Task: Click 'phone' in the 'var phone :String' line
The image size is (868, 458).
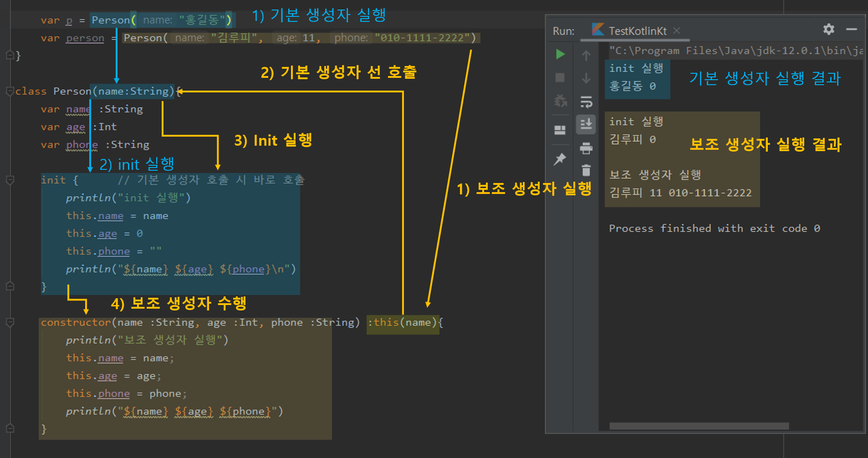Action: click(82, 145)
